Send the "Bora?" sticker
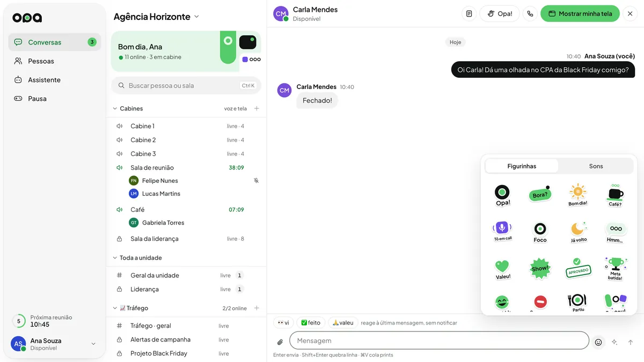This screenshot has height=362, width=644. (540, 195)
